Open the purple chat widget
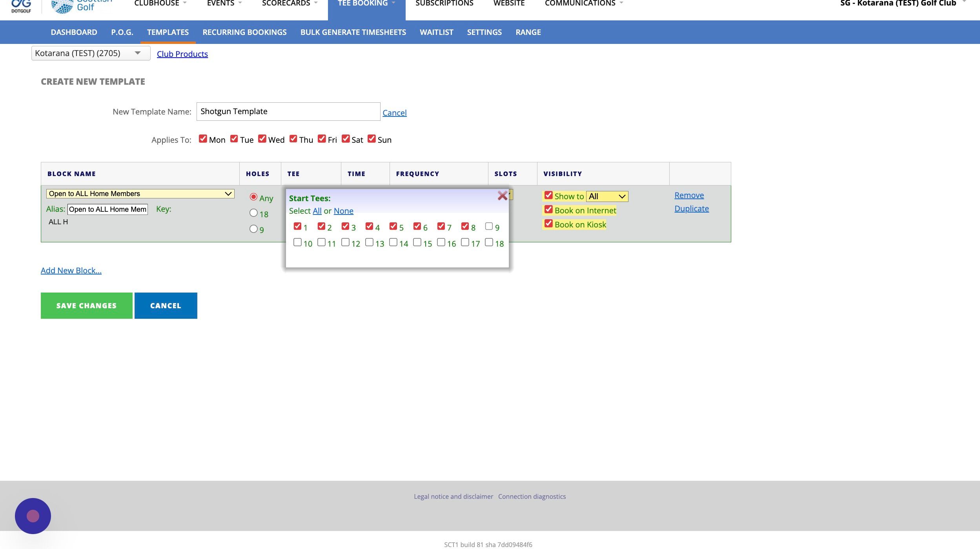Screen dimensions: 980x549 33,516
